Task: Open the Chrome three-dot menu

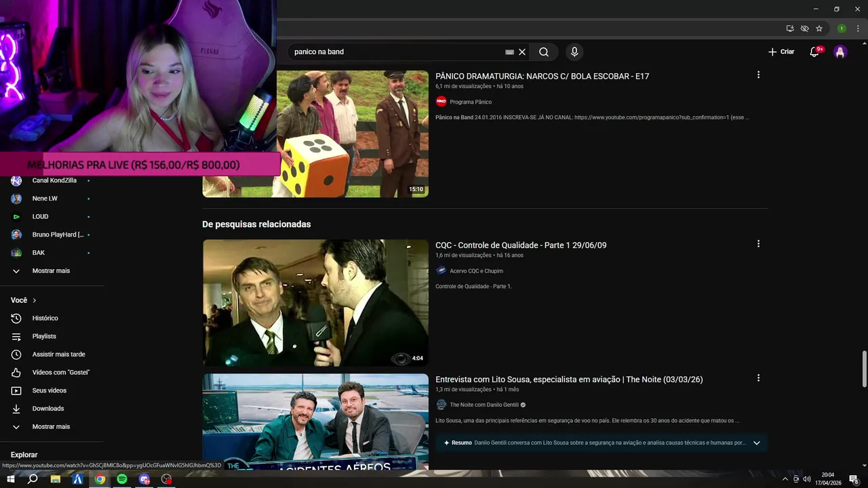Action: (858, 28)
